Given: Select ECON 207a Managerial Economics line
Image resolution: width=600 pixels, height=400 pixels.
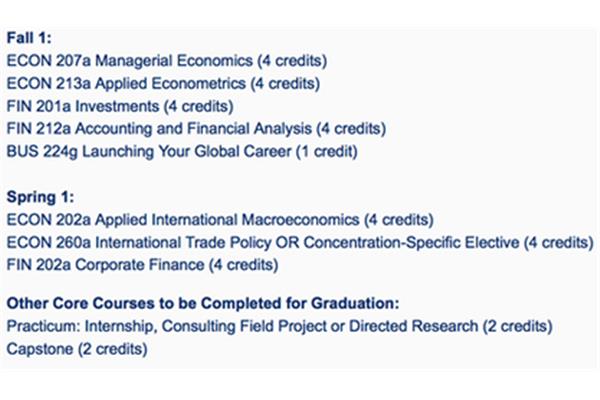Looking at the screenshot, I should (x=167, y=61).
